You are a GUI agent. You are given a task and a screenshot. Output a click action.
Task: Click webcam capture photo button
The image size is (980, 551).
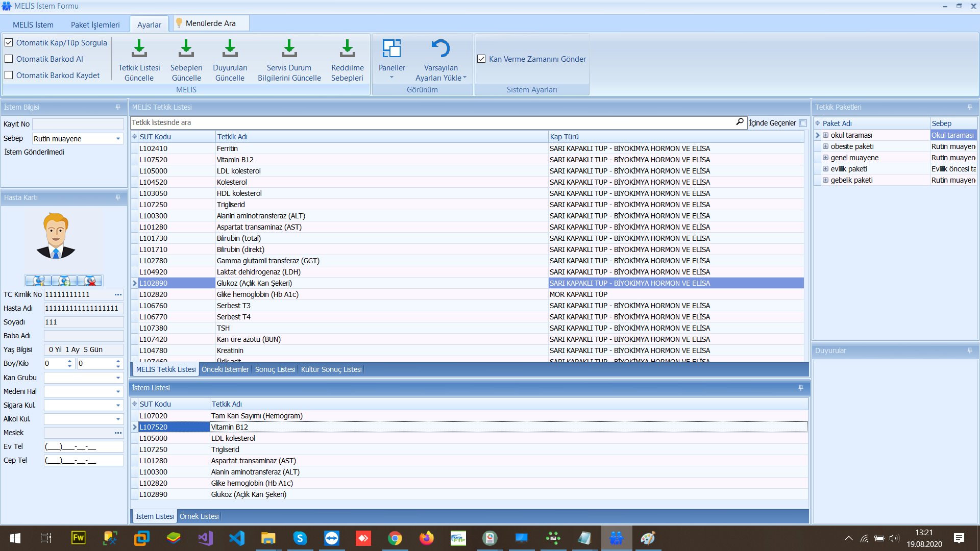tap(38, 281)
